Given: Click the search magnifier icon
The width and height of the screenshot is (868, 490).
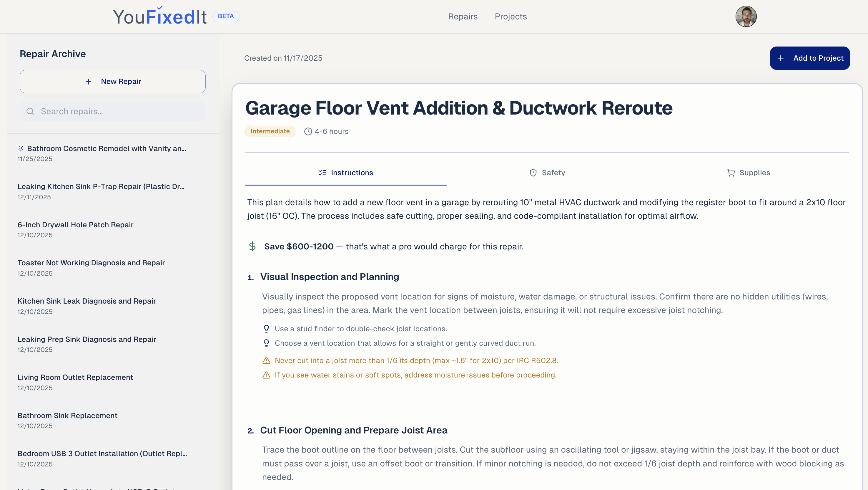Looking at the screenshot, I should point(30,111).
